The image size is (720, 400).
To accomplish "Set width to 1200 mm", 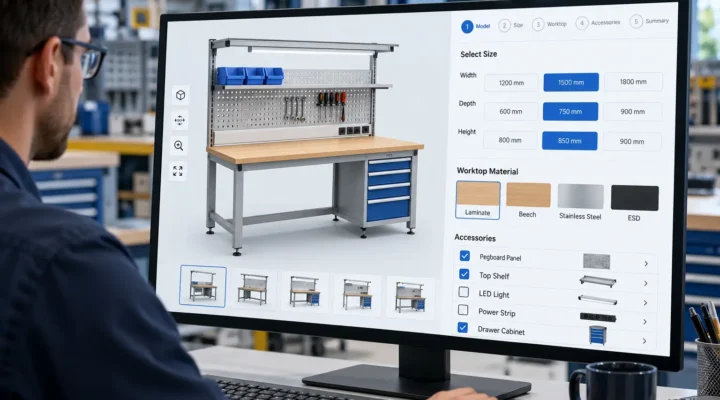I will [512, 83].
